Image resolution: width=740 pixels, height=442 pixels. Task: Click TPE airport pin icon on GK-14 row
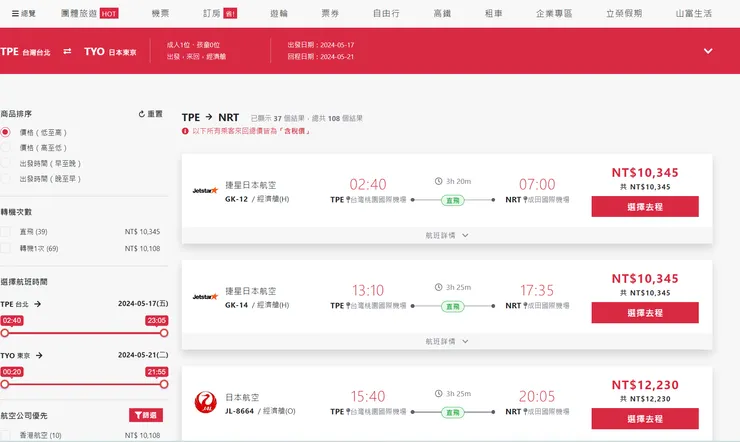click(348, 306)
